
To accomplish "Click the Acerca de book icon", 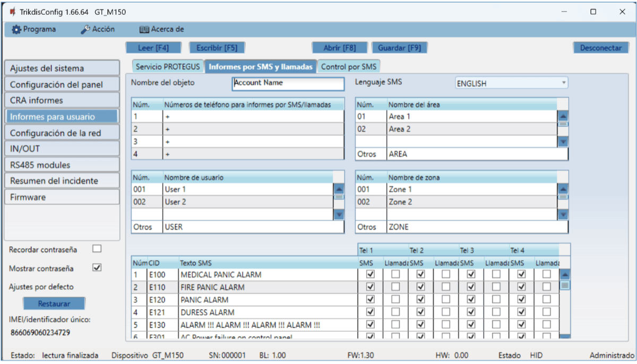I will coord(144,30).
